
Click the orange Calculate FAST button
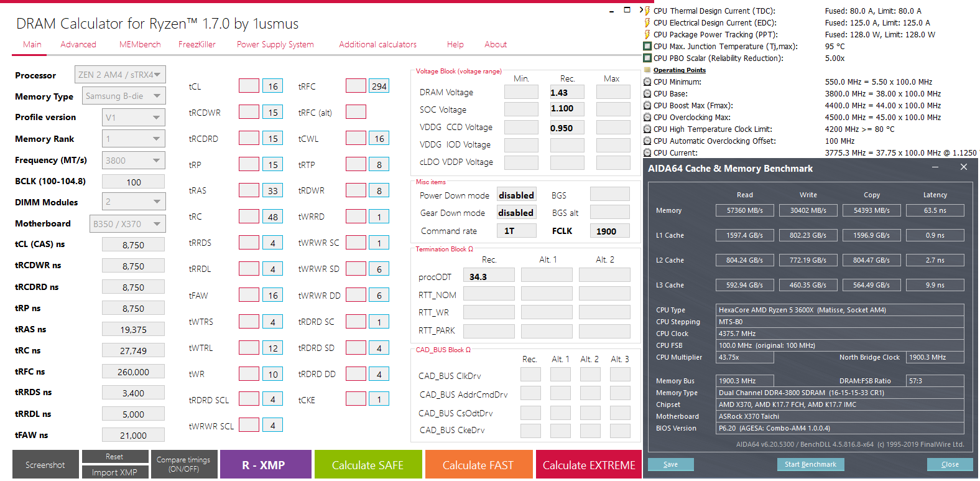click(478, 464)
